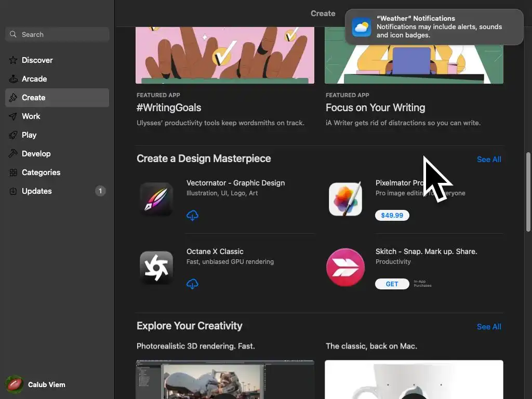Open the Skitch app icon
The height and width of the screenshot is (399, 532).
click(x=345, y=268)
